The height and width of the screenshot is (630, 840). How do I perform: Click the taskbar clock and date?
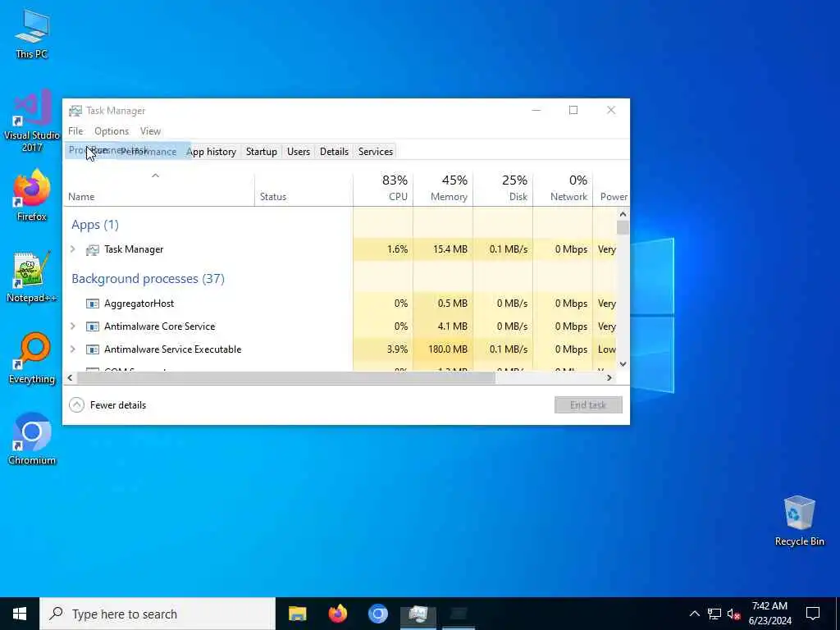[x=769, y=614]
